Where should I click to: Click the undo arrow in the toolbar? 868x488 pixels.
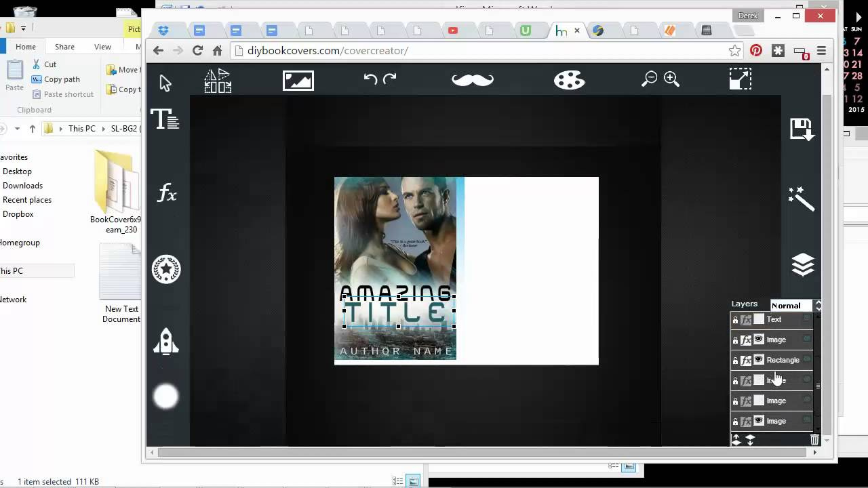click(x=370, y=79)
